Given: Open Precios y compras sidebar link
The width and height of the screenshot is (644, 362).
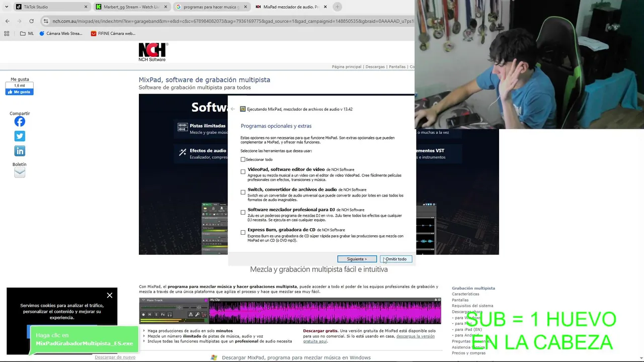Looking at the screenshot, I should [x=468, y=353].
